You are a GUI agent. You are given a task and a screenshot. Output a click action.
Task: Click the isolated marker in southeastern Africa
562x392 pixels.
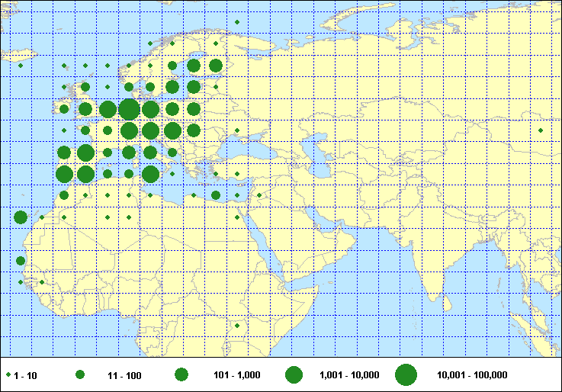tap(237, 326)
